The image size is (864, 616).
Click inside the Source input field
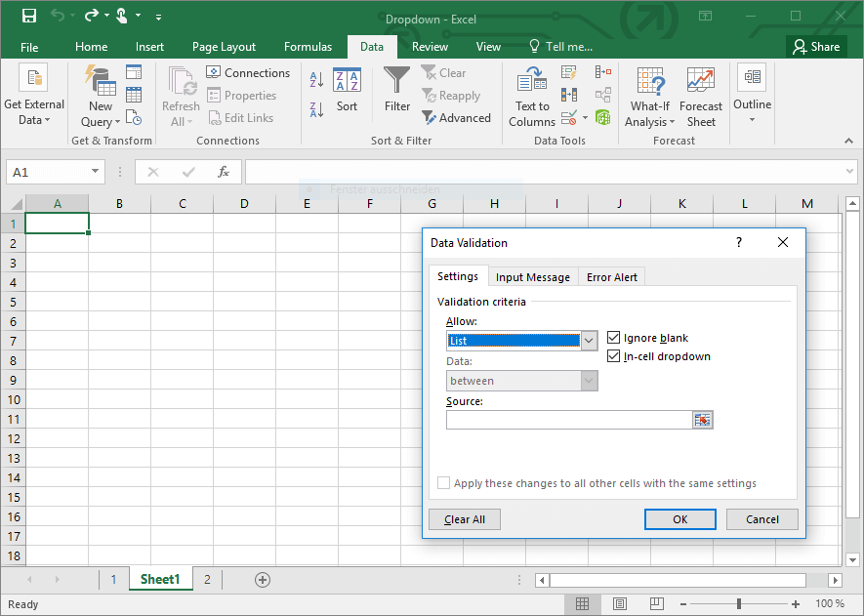pos(568,420)
